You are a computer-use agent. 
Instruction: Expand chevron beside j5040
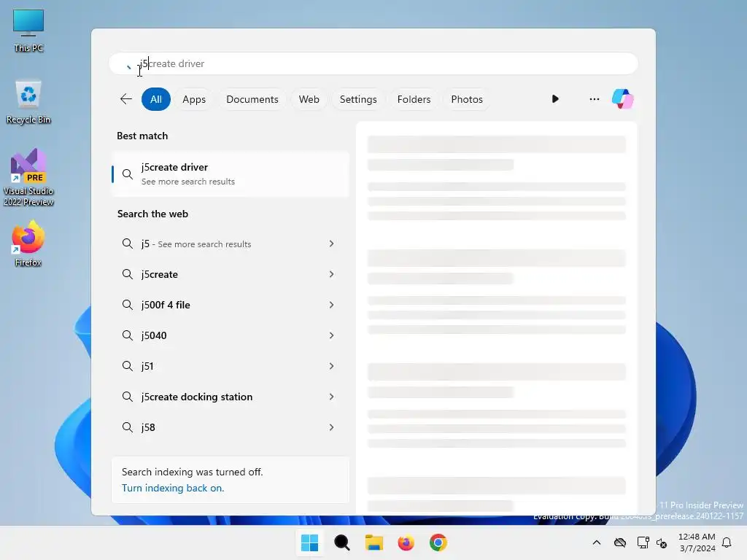pos(332,335)
